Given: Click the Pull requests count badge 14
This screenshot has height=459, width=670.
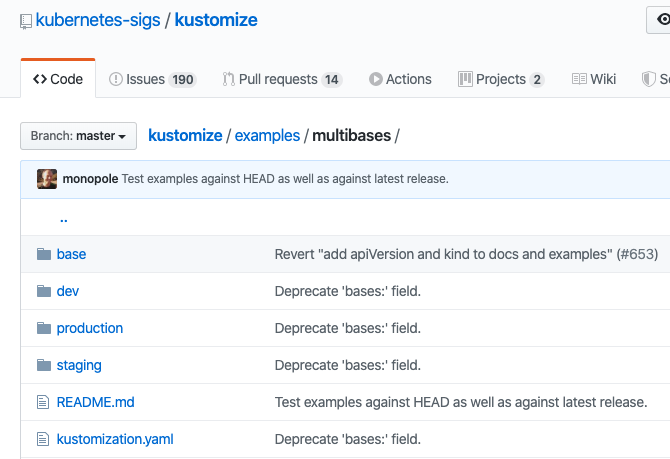Looking at the screenshot, I should coord(332,79).
